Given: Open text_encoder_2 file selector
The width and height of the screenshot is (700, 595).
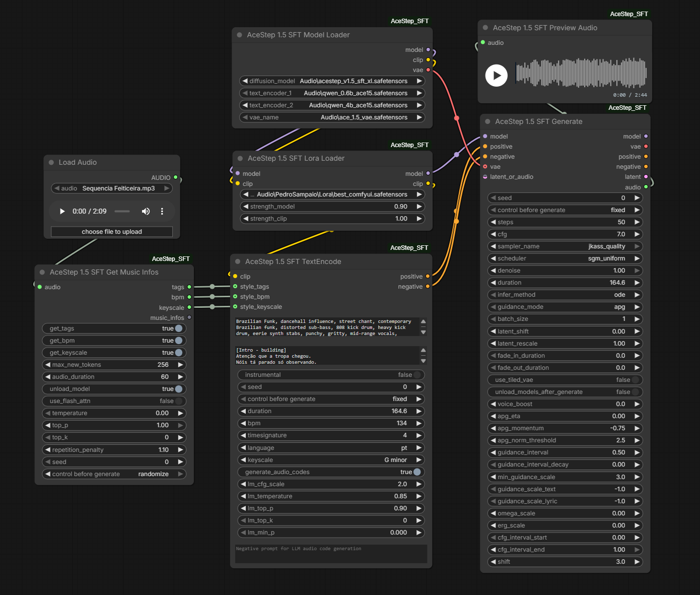Looking at the screenshot, I should (x=332, y=105).
